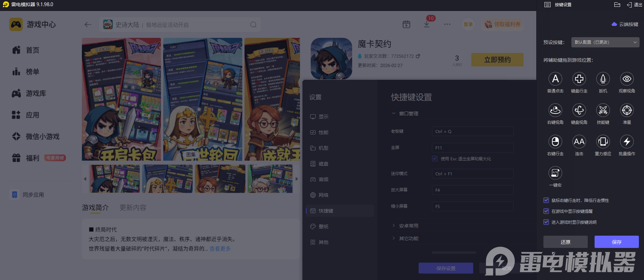Image resolution: width=644 pixels, height=280 pixels.
Task: Click the 立即预约 reserve button
Action: pos(497,60)
